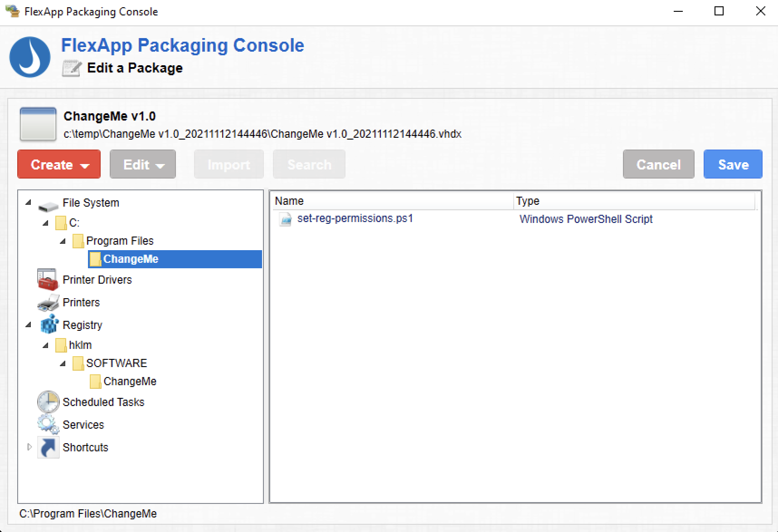Select the Shortcuts tree label
This screenshot has height=532, width=778.
pos(86,447)
